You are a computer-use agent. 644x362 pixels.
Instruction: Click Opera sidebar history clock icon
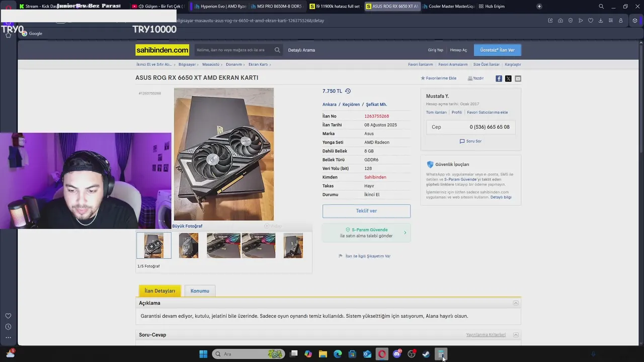pyautogui.click(x=8, y=327)
